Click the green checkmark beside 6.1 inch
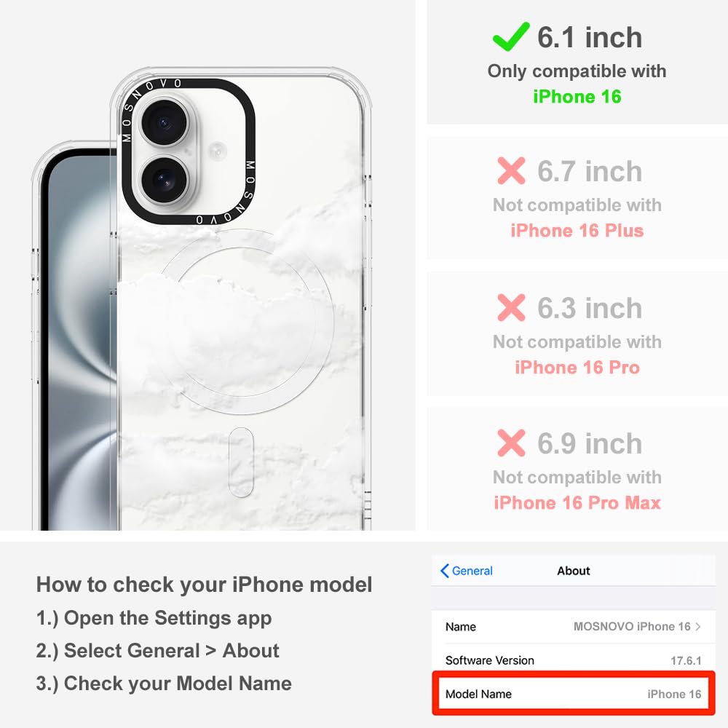The width and height of the screenshot is (728, 728). pos(511,36)
